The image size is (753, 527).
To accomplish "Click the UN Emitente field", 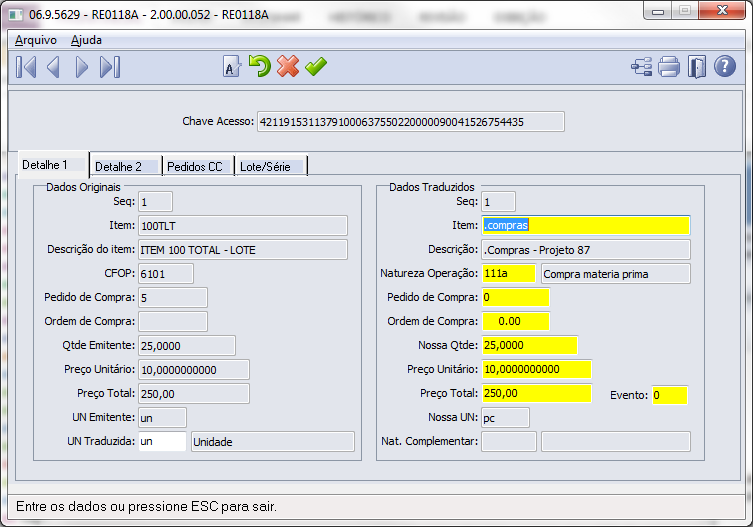I will [x=162, y=417].
